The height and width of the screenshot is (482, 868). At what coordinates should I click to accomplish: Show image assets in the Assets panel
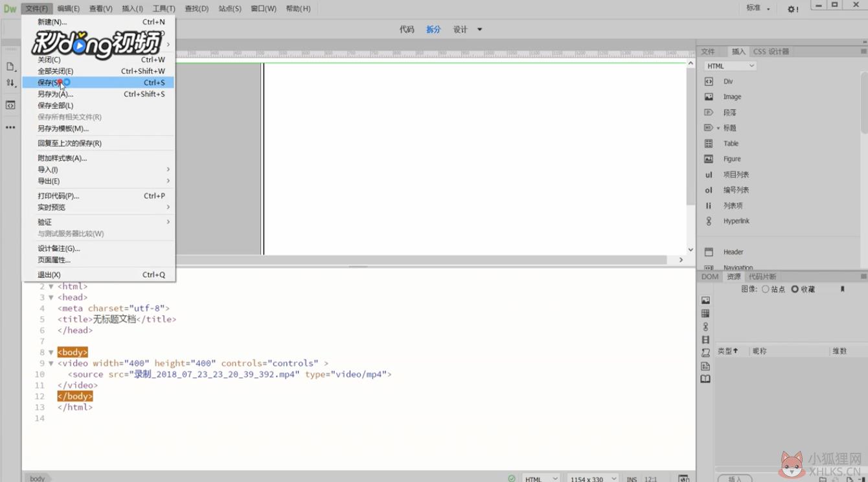tap(705, 301)
